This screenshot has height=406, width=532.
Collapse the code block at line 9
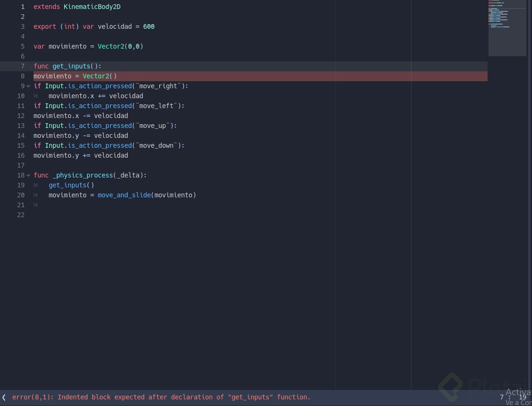pyautogui.click(x=28, y=86)
